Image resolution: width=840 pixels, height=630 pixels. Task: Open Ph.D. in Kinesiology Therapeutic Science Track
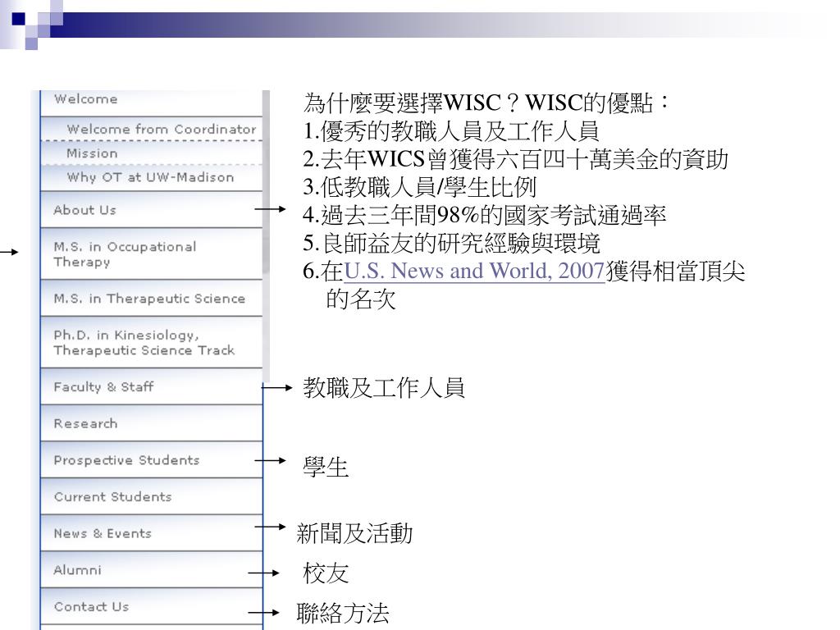pos(151,342)
